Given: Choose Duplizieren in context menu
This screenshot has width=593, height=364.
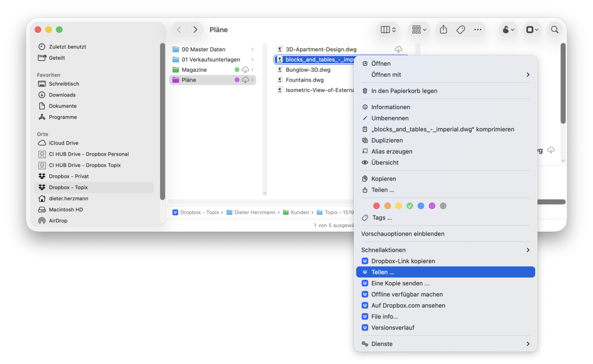Looking at the screenshot, I should coord(445,140).
